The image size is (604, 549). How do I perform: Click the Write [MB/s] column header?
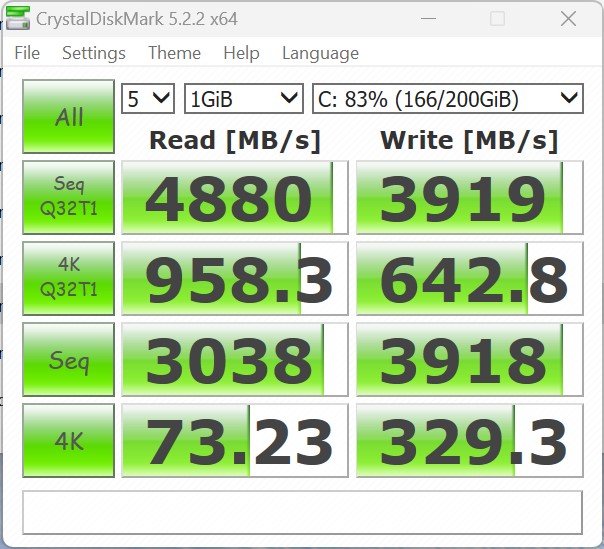click(x=469, y=141)
